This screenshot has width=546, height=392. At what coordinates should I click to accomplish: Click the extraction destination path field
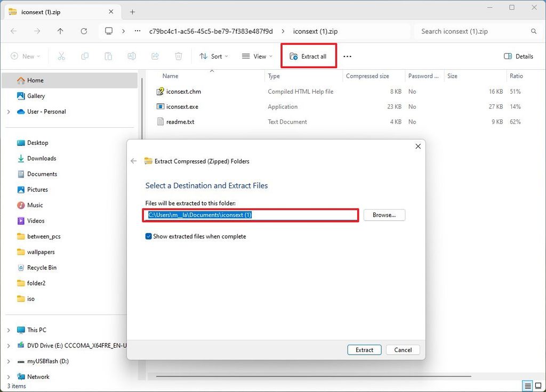coord(251,215)
